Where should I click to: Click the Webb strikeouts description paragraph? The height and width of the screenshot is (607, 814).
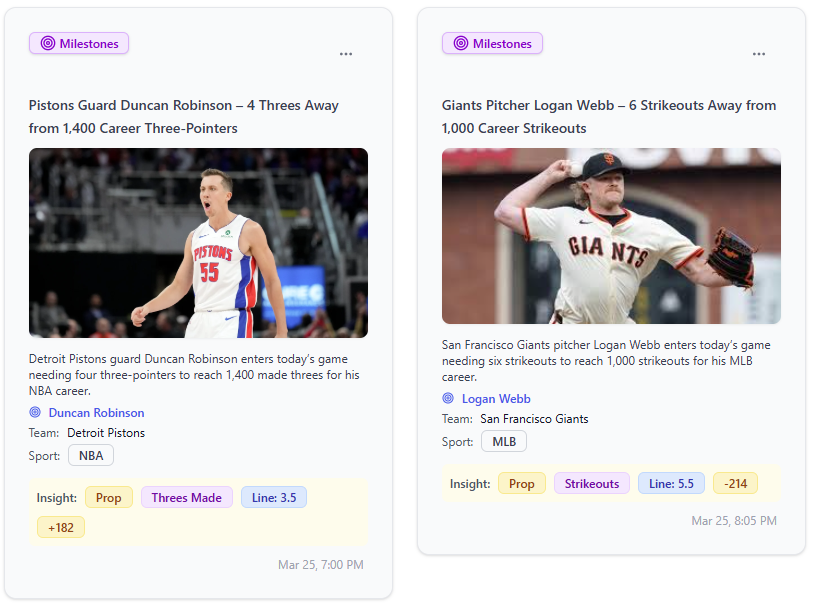tap(606, 361)
